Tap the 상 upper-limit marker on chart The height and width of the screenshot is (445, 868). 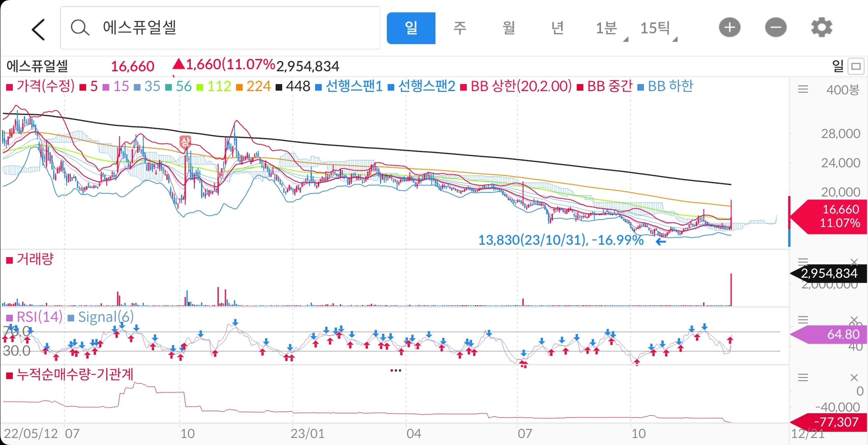[x=185, y=143]
